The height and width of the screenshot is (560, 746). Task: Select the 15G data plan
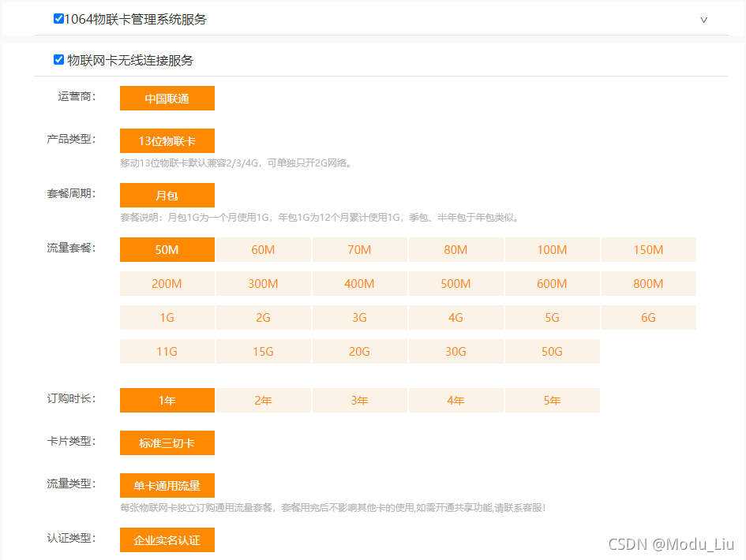tap(263, 351)
